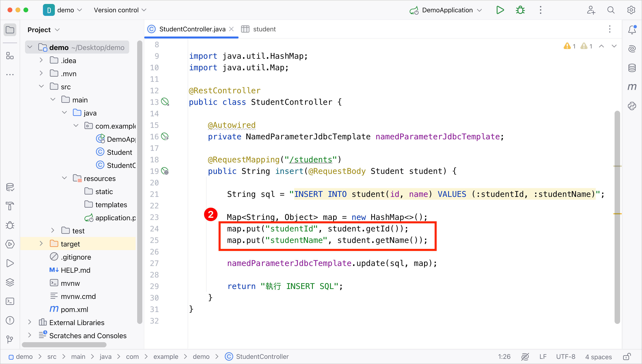Image resolution: width=642 pixels, height=364 pixels.
Task: Expand the target folder
Action: tap(41, 244)
